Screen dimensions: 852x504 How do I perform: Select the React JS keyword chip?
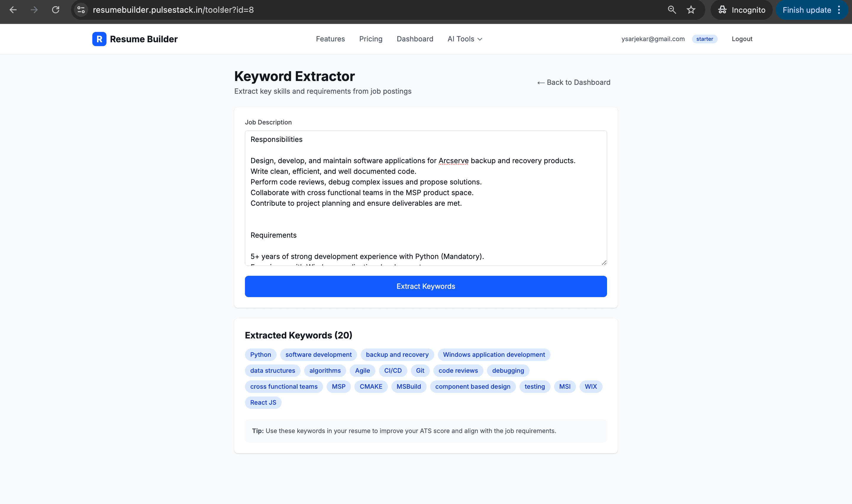coord(263,402)
